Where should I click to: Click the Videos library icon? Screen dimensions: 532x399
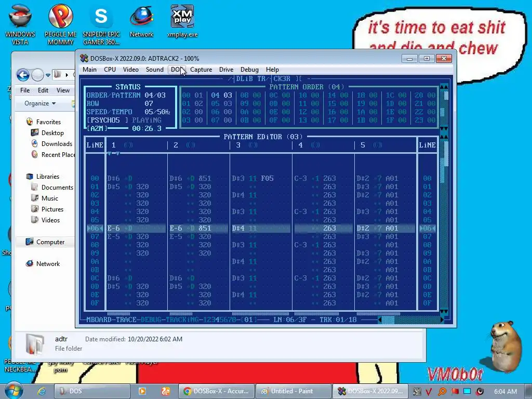35,220
